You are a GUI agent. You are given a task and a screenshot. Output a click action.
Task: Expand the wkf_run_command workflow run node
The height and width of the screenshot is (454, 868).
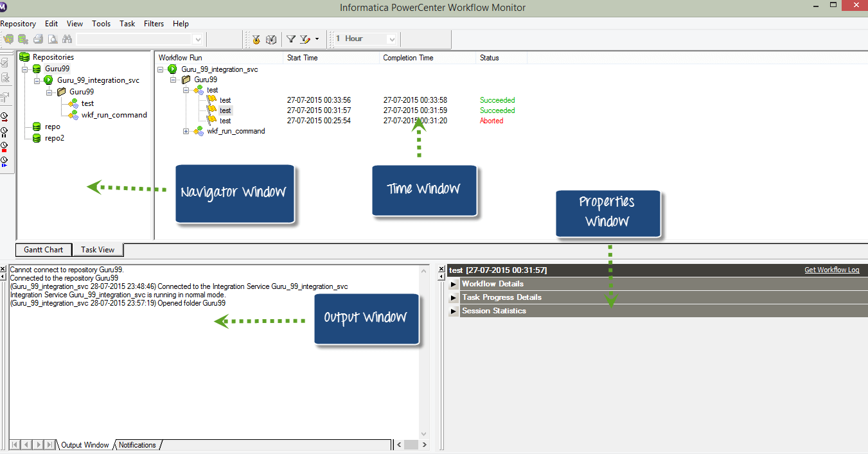coord(186,131)
